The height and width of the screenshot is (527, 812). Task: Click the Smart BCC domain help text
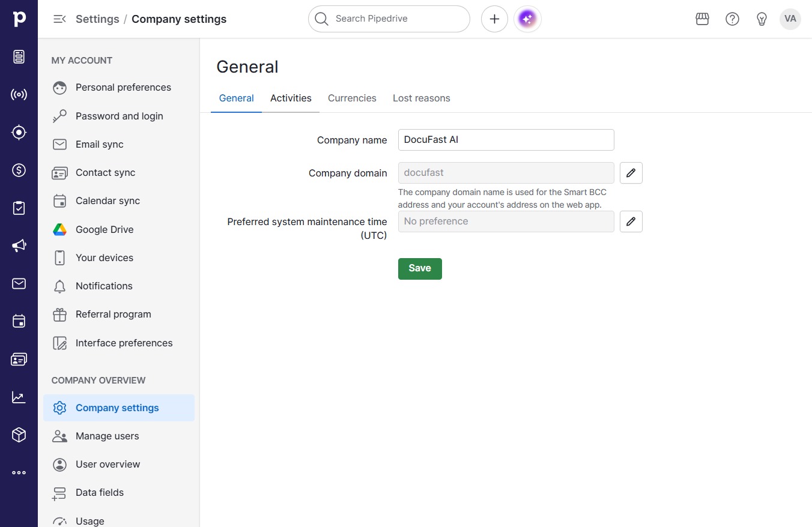[502, 199]
